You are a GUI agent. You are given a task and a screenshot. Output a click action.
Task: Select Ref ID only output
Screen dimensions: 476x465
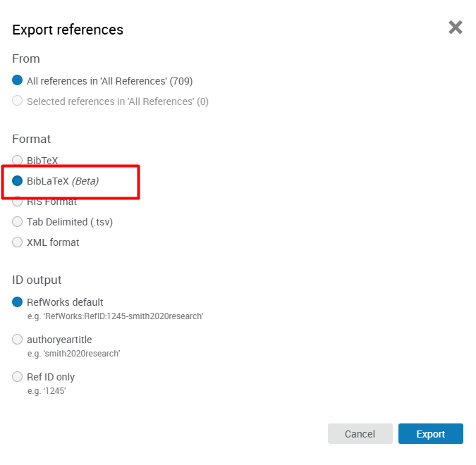18,377
